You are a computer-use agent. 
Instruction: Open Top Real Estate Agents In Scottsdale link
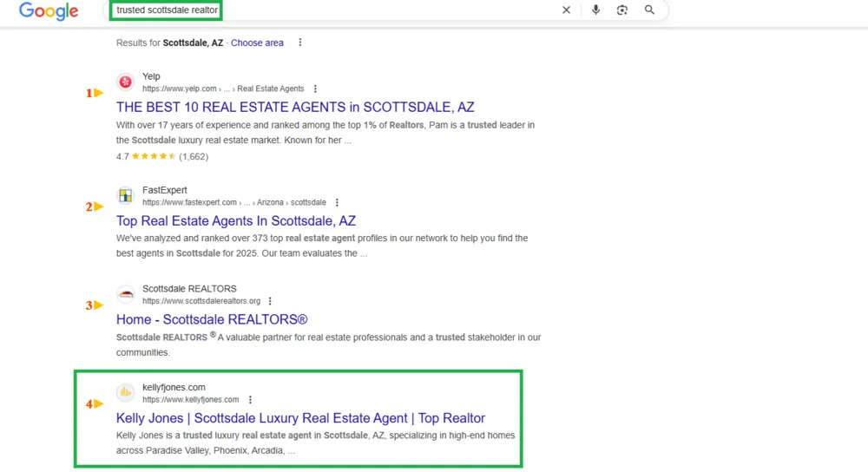236,221
